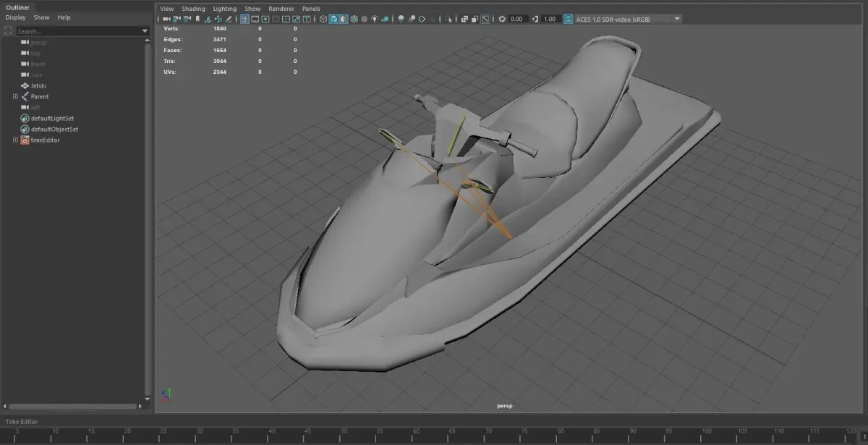Toggle the Shadows icon
Viewport: 868px width, 445px height.
click(386, 19)
